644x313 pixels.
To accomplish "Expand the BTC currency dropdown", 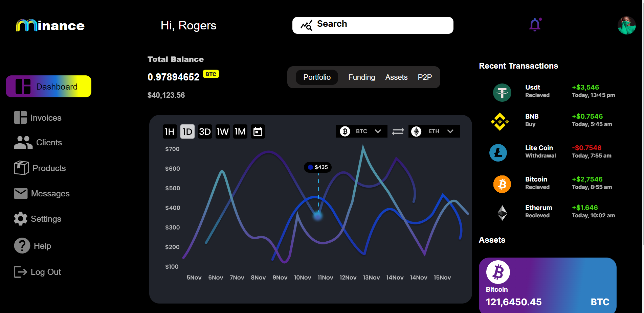I will 361,131.
